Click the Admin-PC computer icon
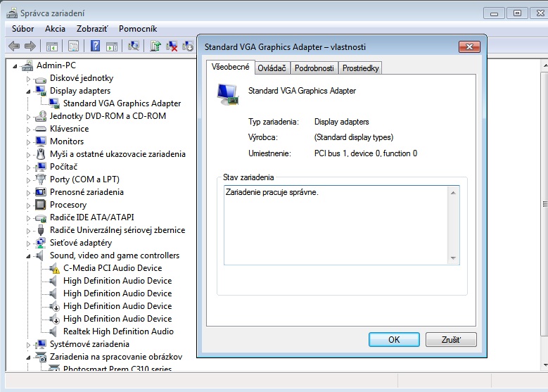The height and width of the screenshot is (392, 548). (27, 65)
